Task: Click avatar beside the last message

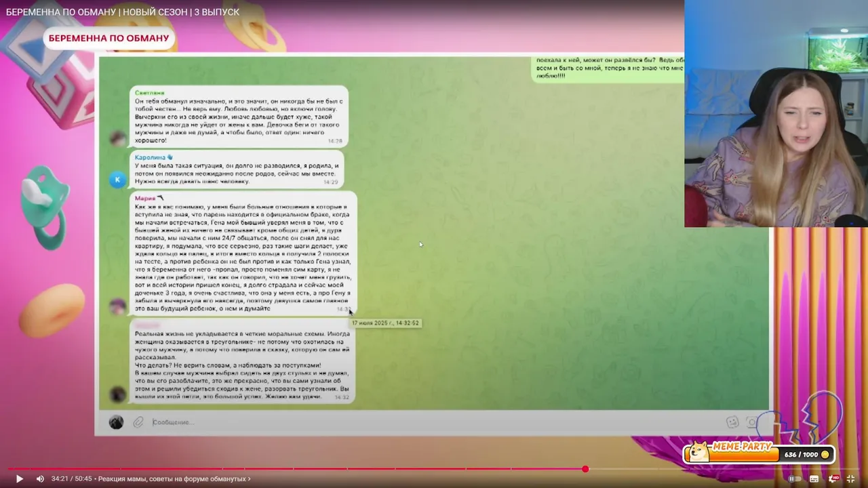Action: [x=118, y=394]
